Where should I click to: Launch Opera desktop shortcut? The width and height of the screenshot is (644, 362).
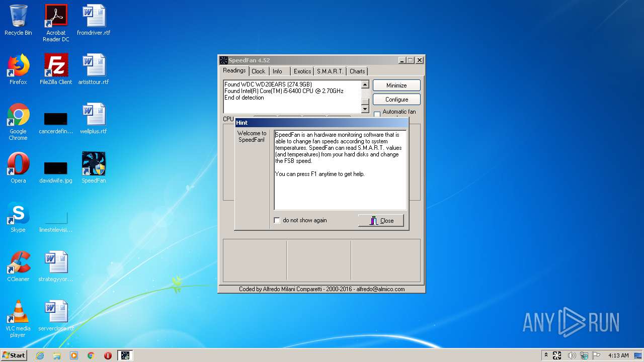[18, 168]
